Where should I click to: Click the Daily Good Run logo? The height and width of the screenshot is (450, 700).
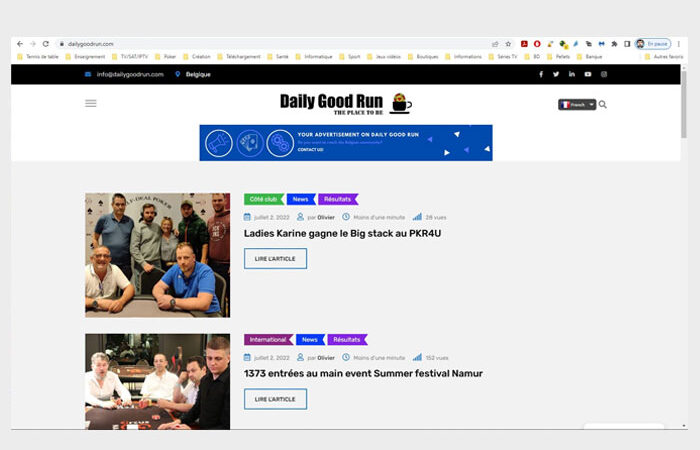(346, 104)
